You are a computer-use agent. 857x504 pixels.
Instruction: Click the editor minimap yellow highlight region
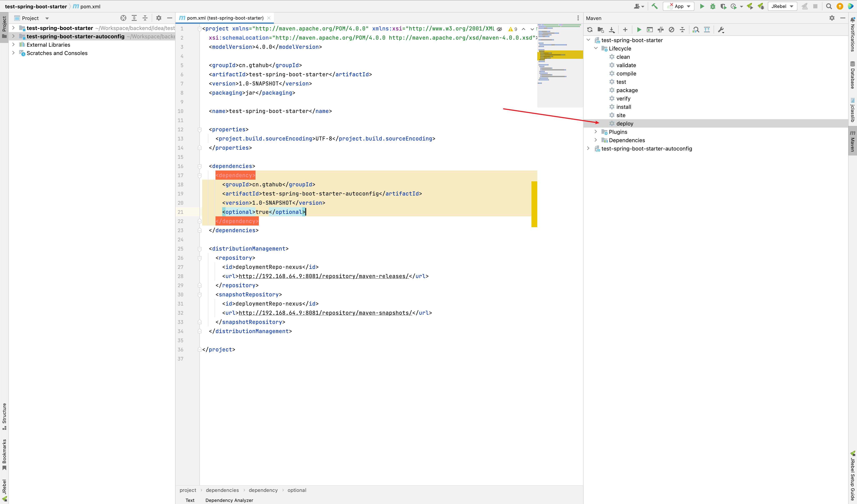[560, 54]
